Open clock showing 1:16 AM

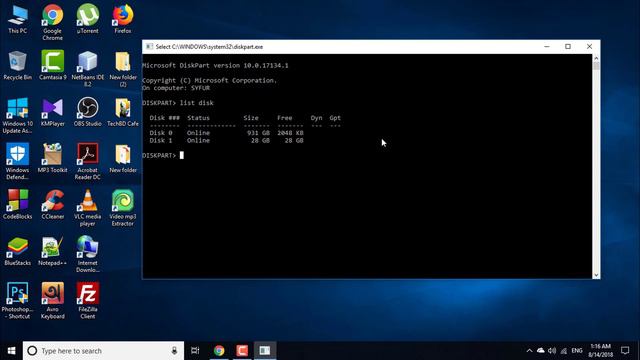[600, 351]
